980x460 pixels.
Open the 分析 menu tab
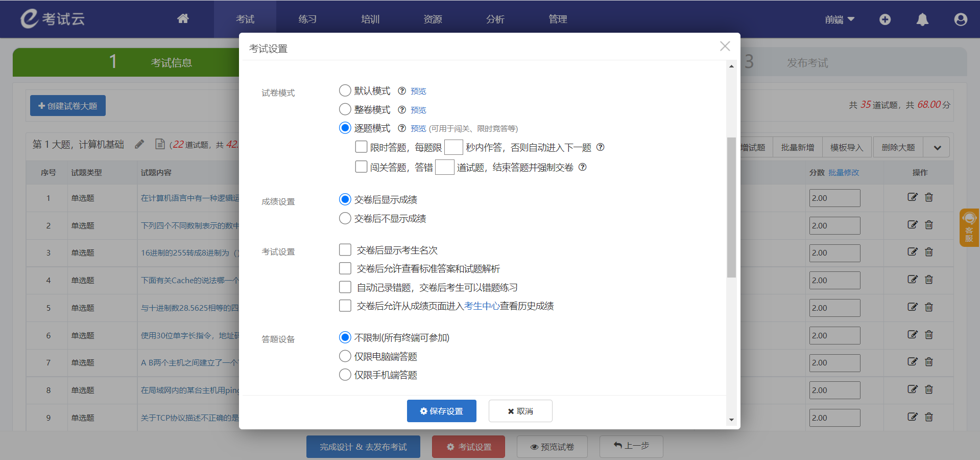495,19
